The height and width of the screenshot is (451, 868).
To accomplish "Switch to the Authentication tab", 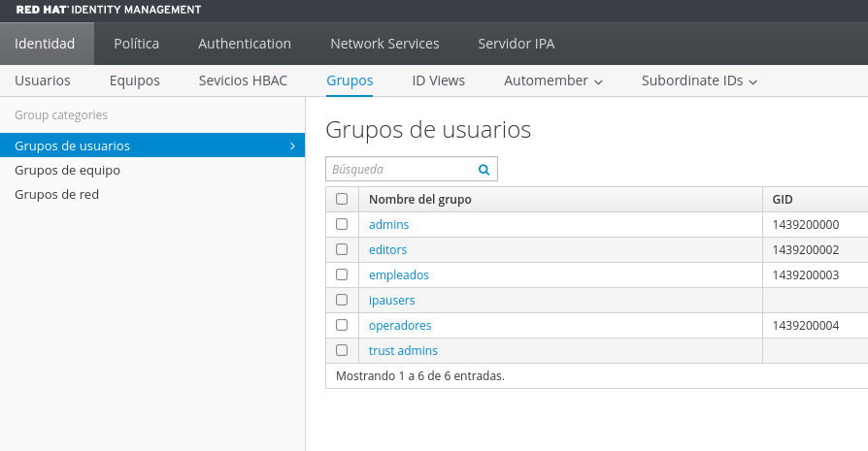I will point(245,44).
